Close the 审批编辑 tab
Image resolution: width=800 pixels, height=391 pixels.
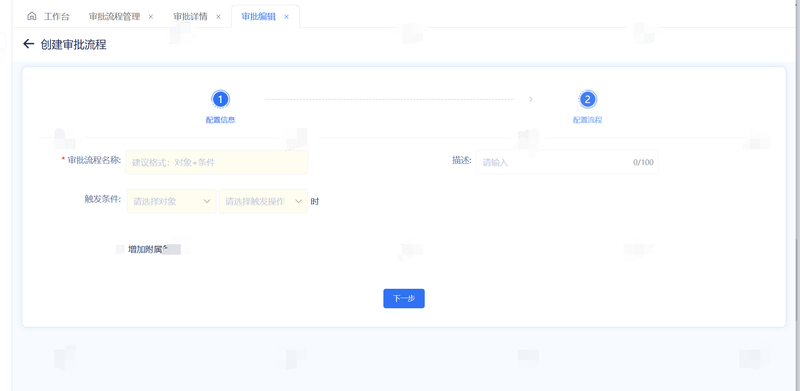[x=286, y=16]
